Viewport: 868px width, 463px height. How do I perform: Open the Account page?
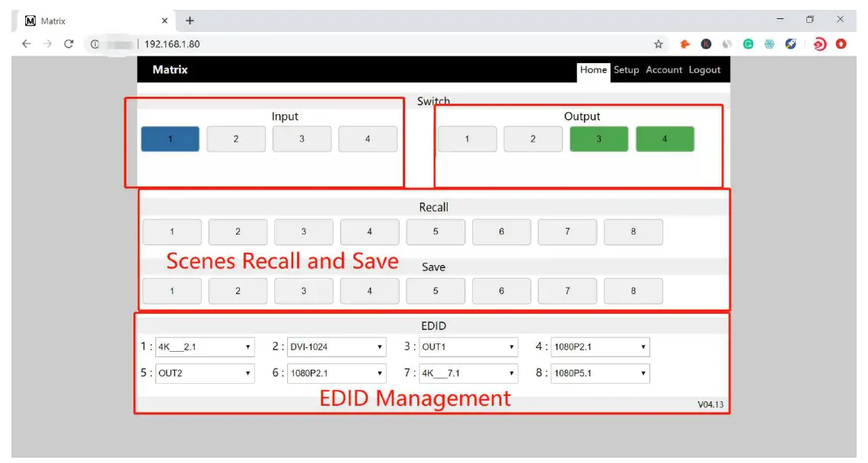[662, 69]
